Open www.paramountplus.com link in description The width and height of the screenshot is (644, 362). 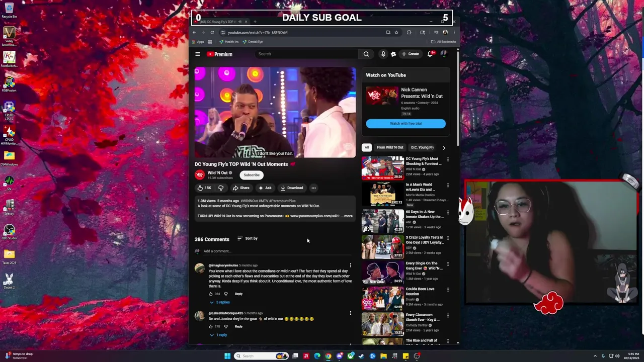pos(315,216)
